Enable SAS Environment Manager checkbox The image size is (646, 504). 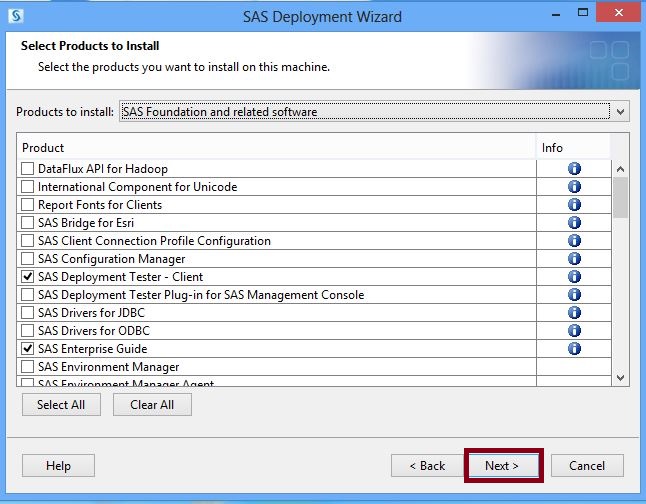[x=28, y=366]
